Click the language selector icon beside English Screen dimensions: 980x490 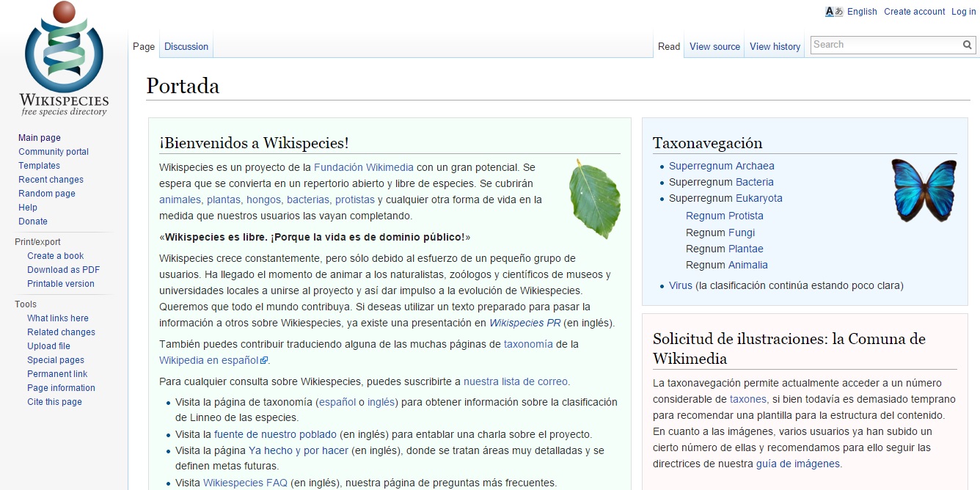tap(834, 11)
